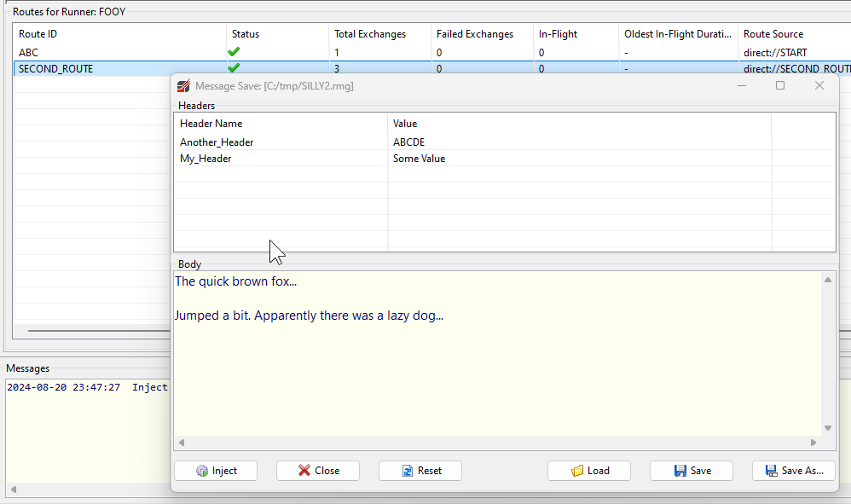Click the app icon in Message Save title bar
This screenshot has width=851, height=504.
[183, 86]
